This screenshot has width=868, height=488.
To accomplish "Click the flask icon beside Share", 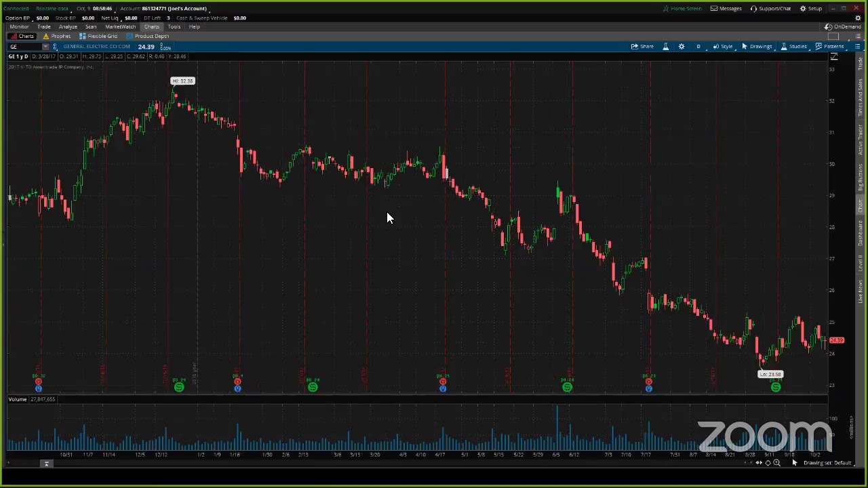I will pos(665,46).
